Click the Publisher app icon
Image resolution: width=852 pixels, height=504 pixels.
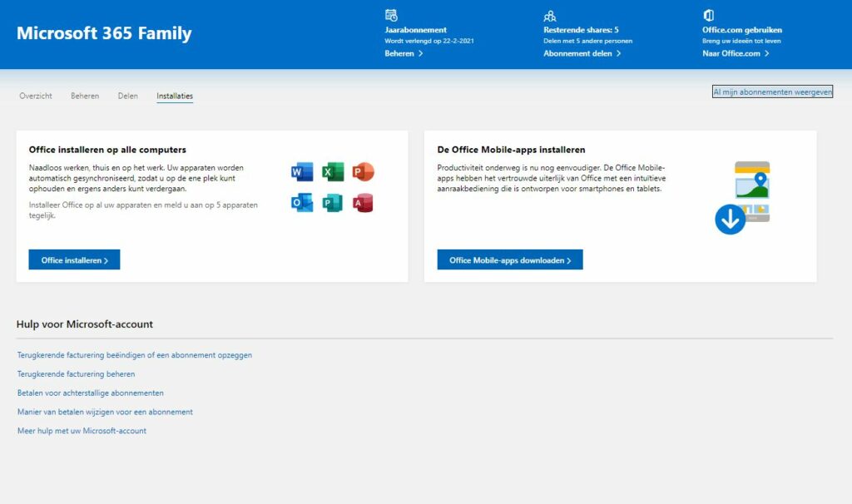point(333,203)
